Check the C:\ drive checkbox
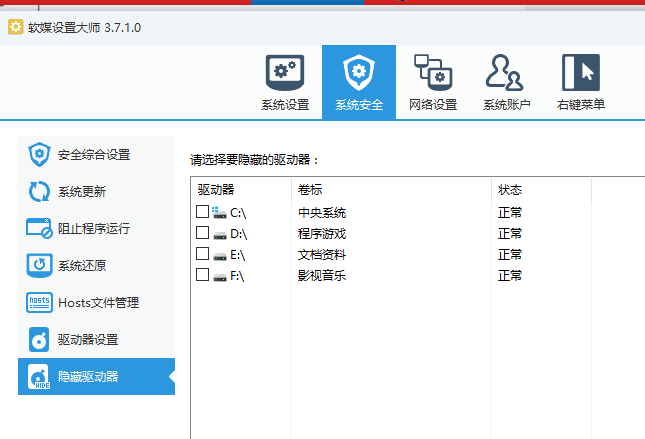The image size is (645, 439). (203, 212)
